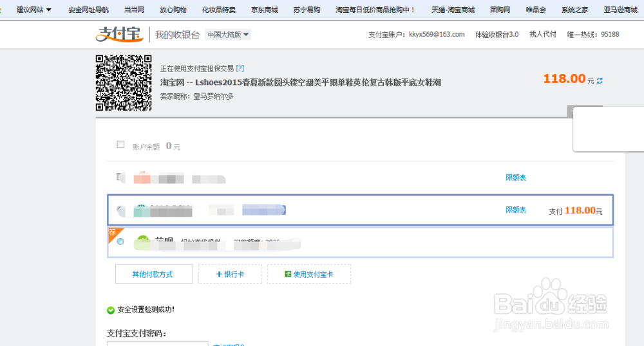
Task: Click 限额表 link on first bank row
Action: tap(516, 178)
